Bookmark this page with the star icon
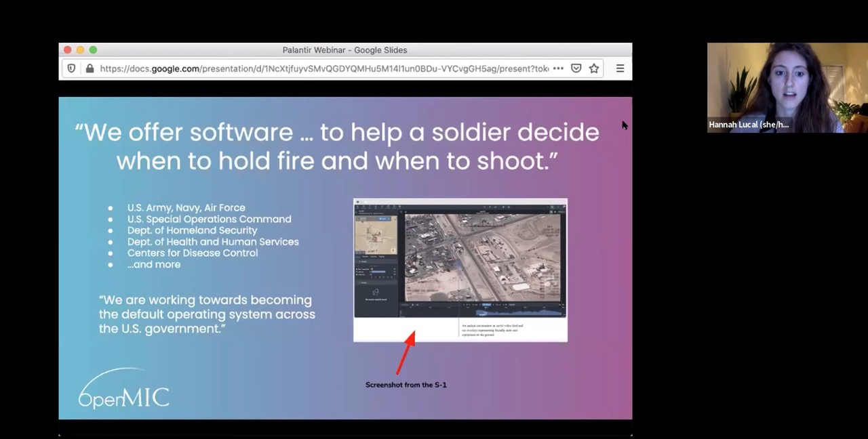 point(594,68)
